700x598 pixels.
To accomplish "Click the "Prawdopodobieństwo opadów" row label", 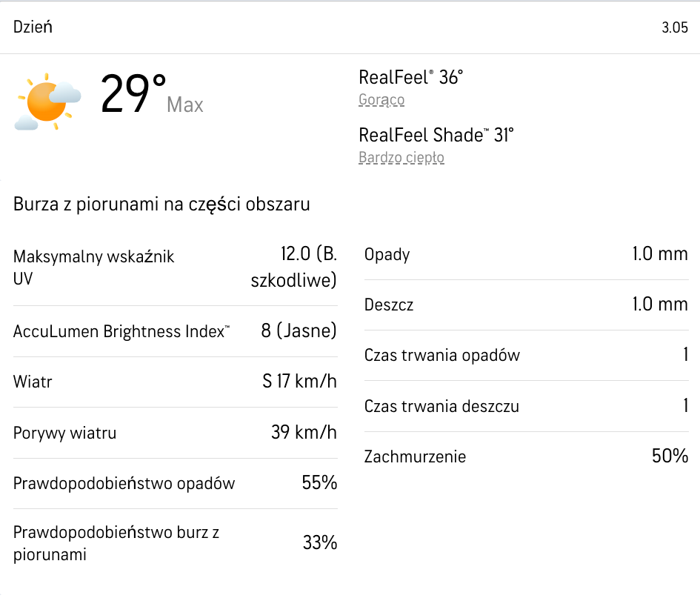I will click(x=124, y=484).
